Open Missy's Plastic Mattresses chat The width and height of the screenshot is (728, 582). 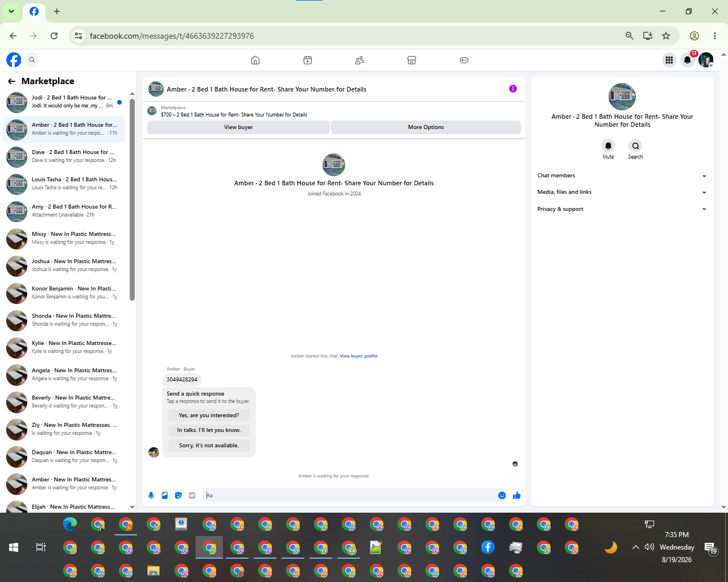coord(64,239)
